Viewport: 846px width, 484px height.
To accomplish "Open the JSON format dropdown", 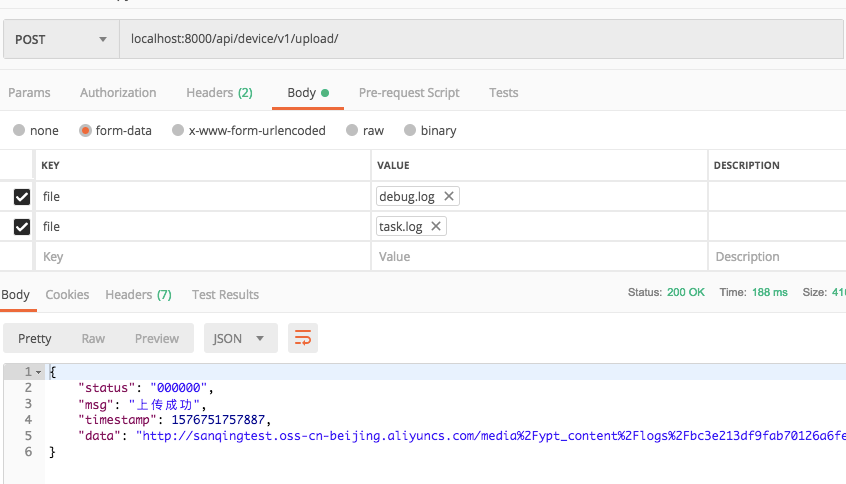I will pos(240,338).
